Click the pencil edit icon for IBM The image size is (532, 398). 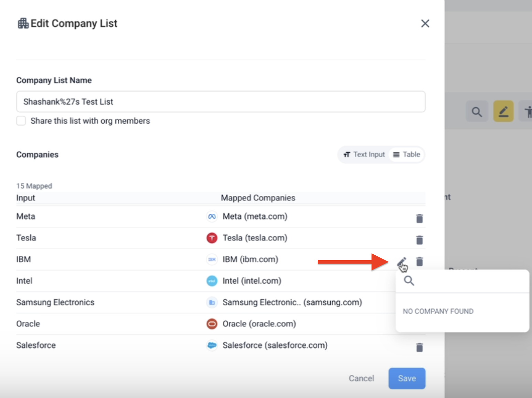(x=401, y=263)
